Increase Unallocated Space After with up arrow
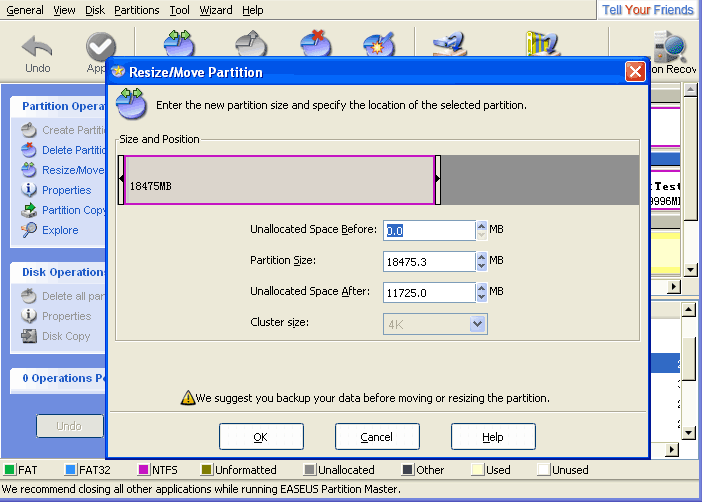The width and height of the screenshot is (702, 502). (481, 287)
